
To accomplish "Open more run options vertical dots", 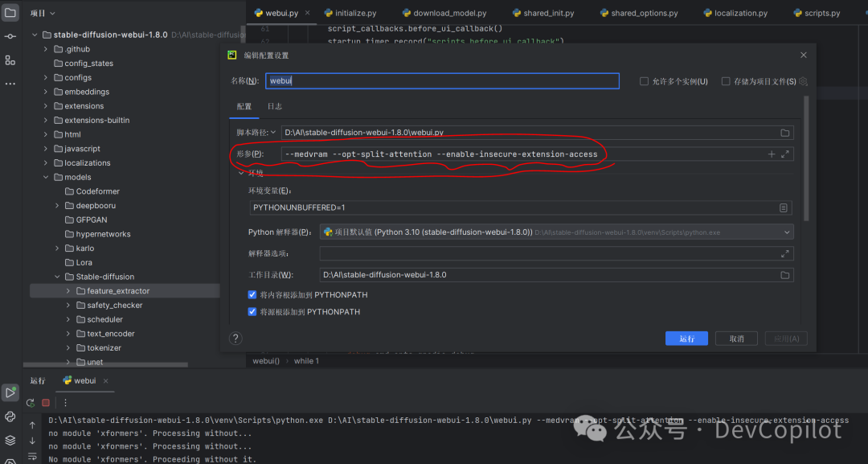I will point(65,403).
